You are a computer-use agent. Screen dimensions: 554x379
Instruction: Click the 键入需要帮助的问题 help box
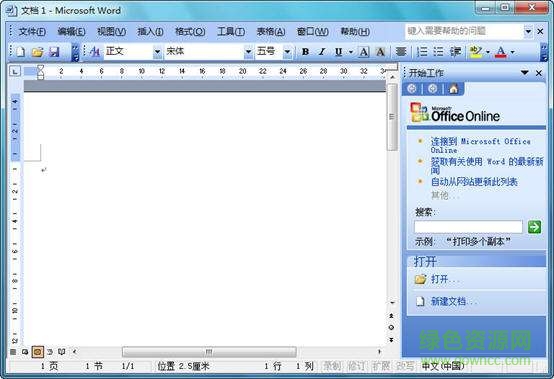click(464, 31)
